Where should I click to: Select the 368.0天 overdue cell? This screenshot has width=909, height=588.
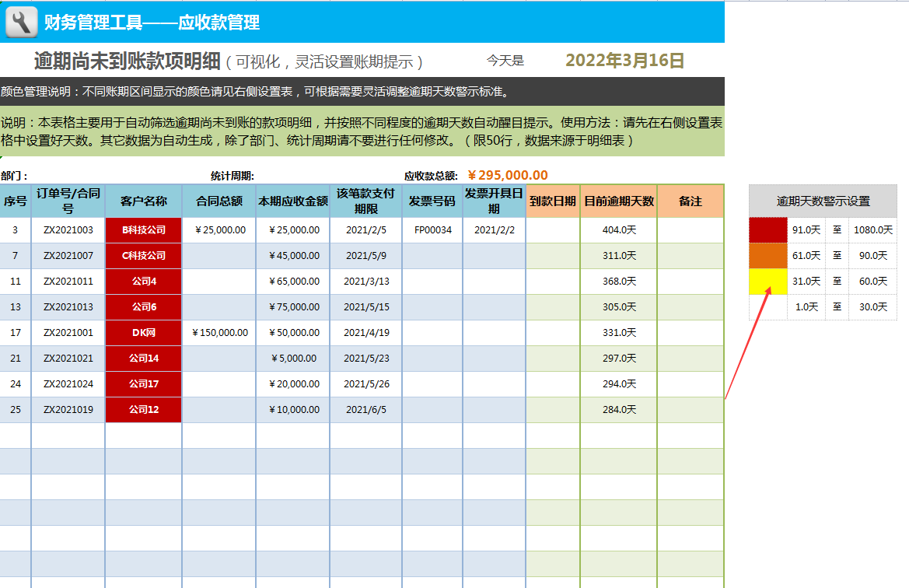[618, 282]
